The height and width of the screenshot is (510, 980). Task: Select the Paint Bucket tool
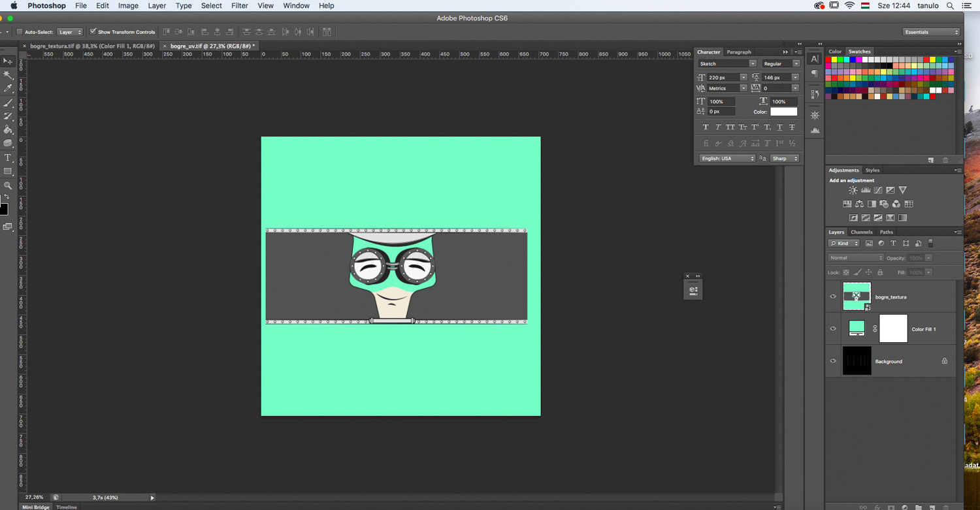(x=8, y=130)
